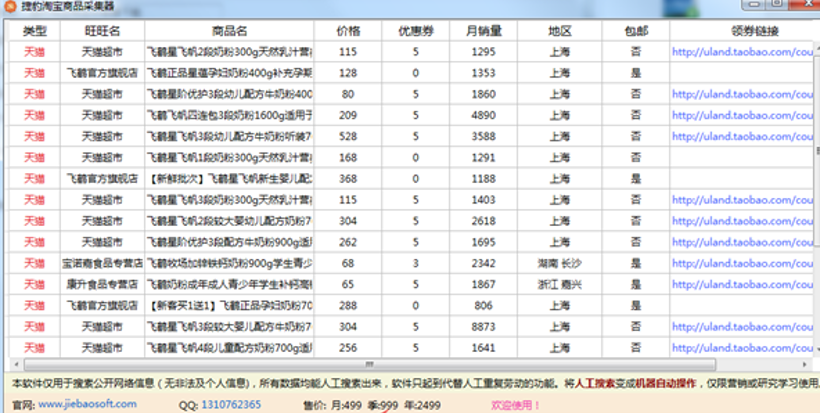The image size is (820, 413).
Task: Open coupon link in the 1641 sales row
Action: tap(743, 348)
